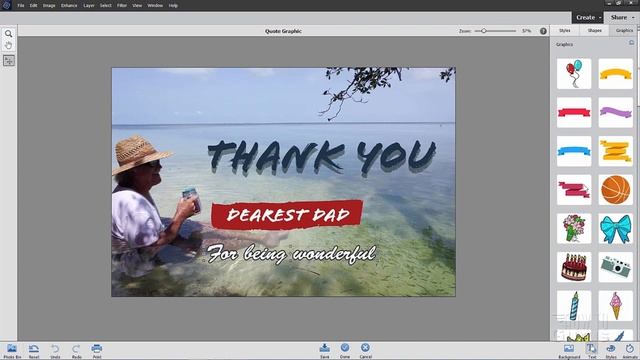The width and height of the screenshot is (640, 360).
Task: Add the yellow folded ribbon graphic
Action: point(616,151)
